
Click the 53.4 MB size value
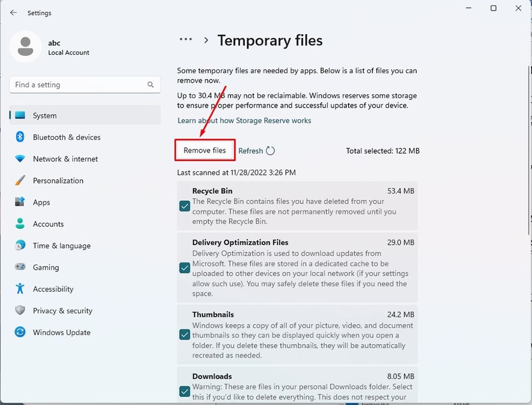[401, 191]
